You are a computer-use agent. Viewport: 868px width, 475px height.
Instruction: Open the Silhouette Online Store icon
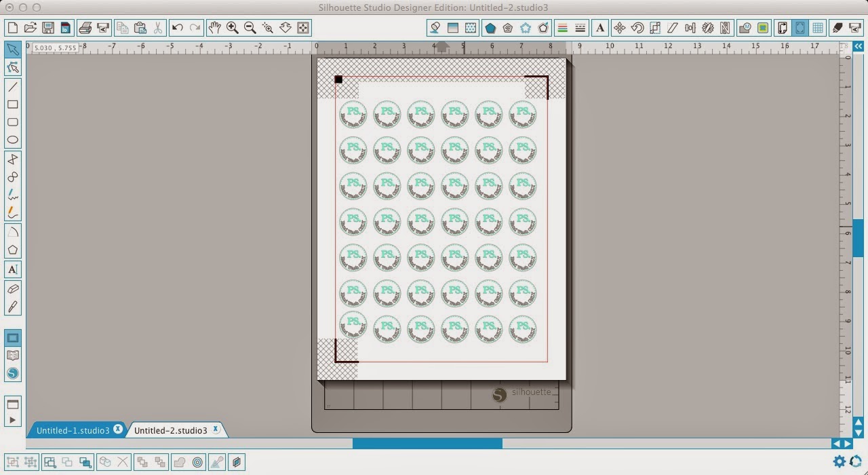(12, 373)
